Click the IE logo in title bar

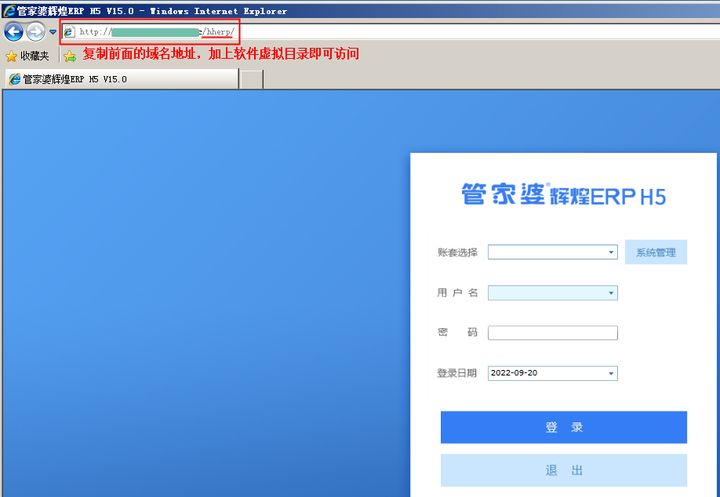coord(9,11)
